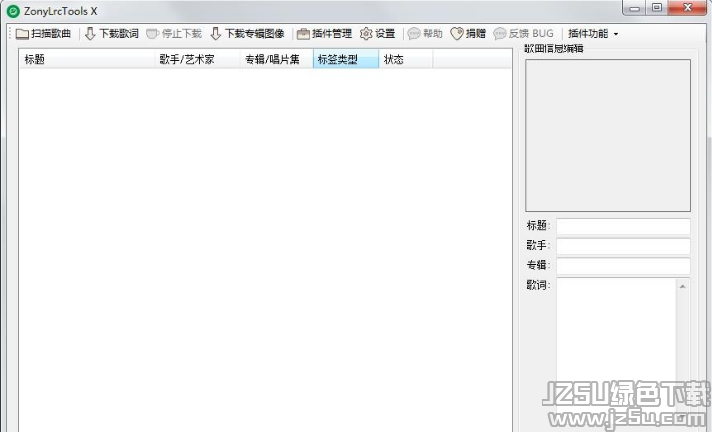Select the 扫描歌曲 toolbar label
712x432 pixels.
tap(51, 34)
